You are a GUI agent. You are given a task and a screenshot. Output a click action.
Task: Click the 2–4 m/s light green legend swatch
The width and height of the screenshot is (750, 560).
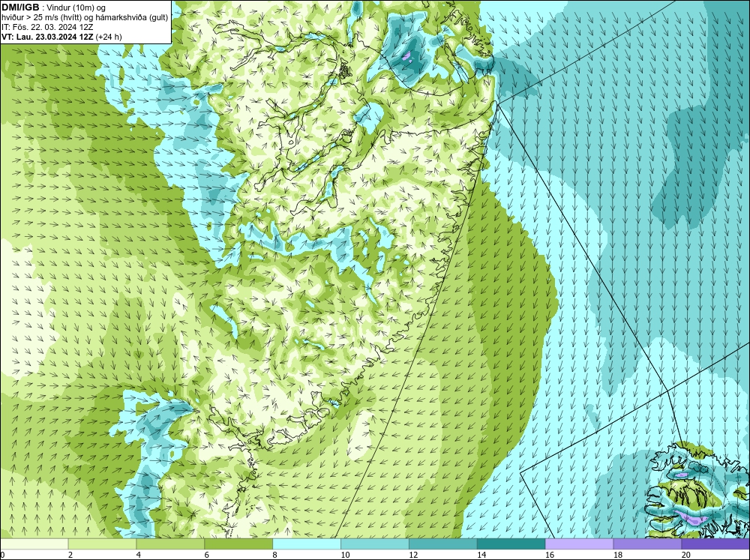102,544
